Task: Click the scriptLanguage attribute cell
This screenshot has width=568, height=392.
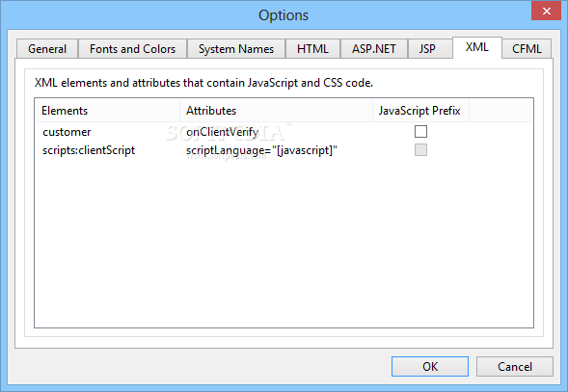Action: [x=261, y=150]
